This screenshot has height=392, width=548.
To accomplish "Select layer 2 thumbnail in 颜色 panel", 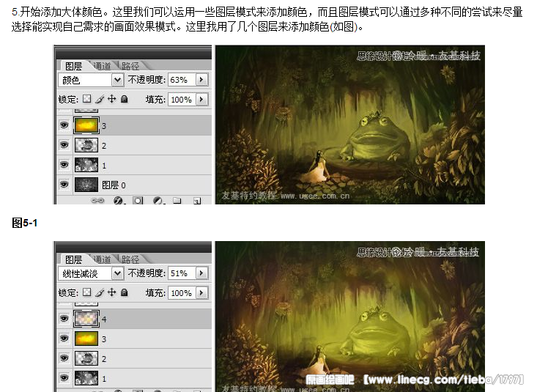I will pos(86,145).
